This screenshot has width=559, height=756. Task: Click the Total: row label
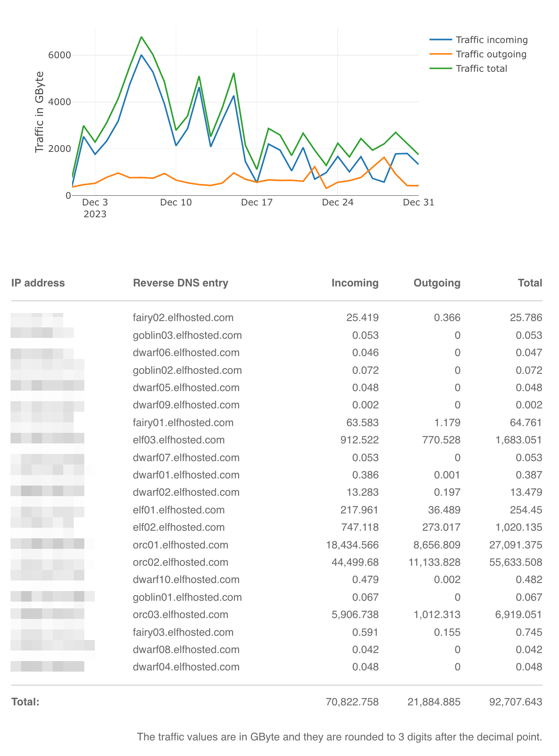[25, 702]
